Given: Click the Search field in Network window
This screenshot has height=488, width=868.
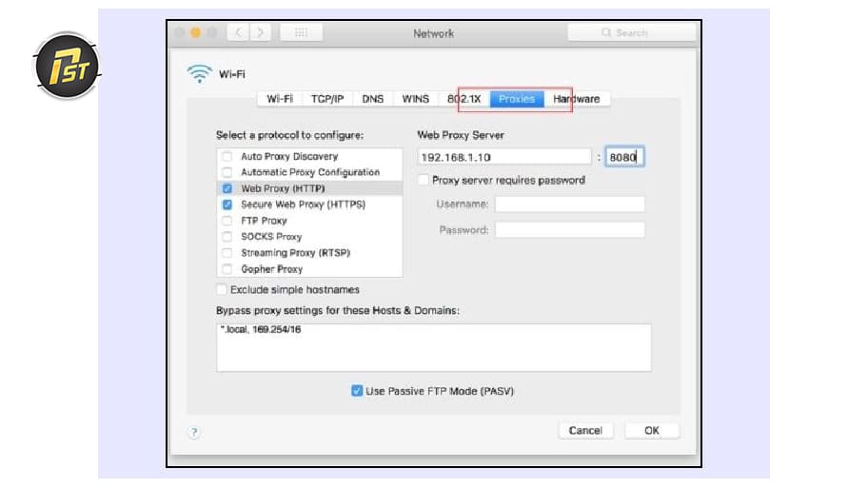Looking at the screenshot, I should [632, 32].
